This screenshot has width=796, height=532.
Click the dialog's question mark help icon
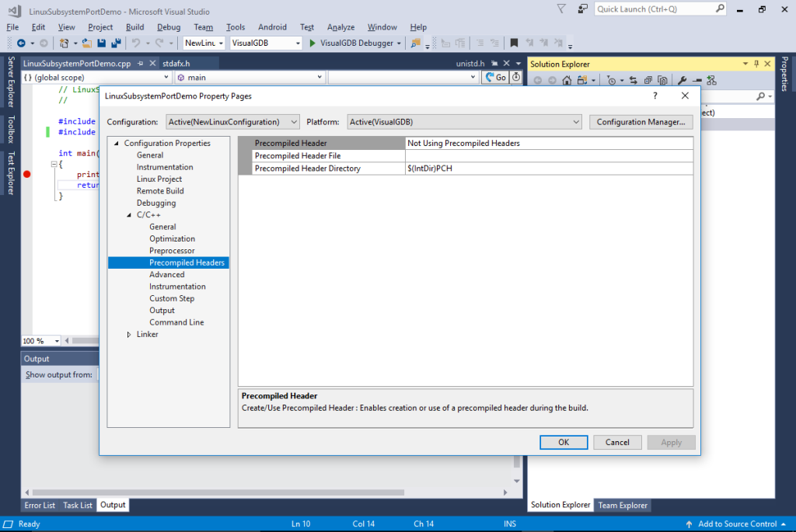point(654,96)
